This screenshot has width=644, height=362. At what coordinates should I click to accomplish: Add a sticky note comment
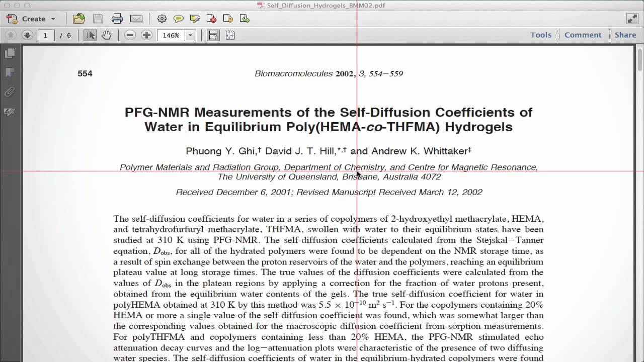pos(178,19)
